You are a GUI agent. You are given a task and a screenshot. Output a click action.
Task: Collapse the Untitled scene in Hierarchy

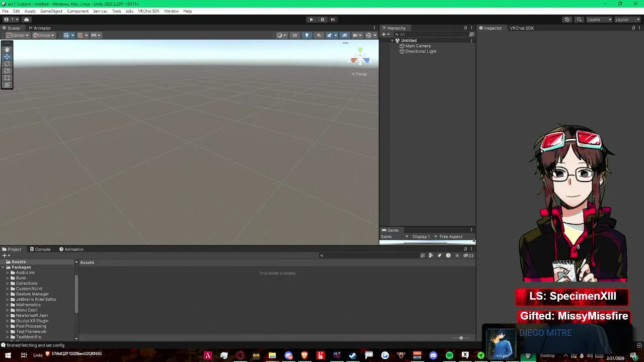click(x=392, y=41)
